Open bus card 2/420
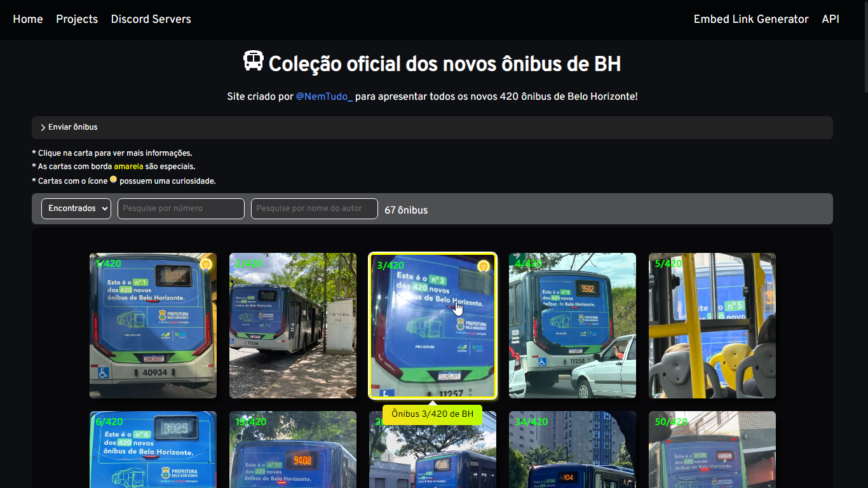 [x=293, y=325]
